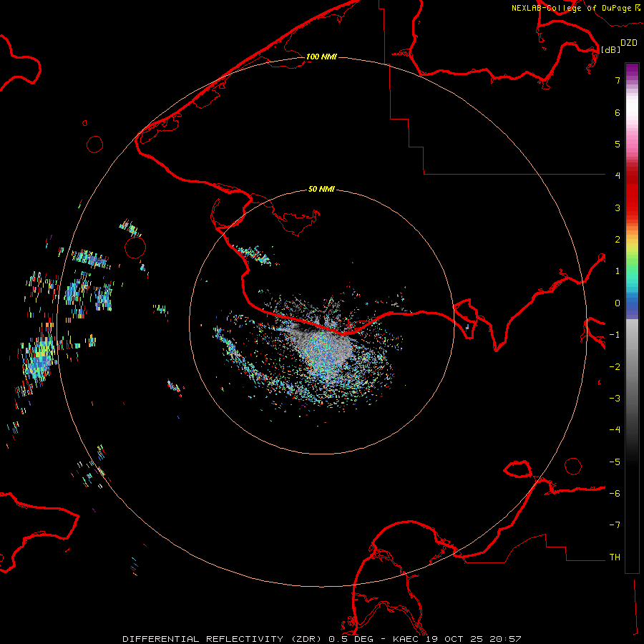Click the 2 dB value on the scale
The width and height of the screenshot is (644, 644).
(618, 240)
